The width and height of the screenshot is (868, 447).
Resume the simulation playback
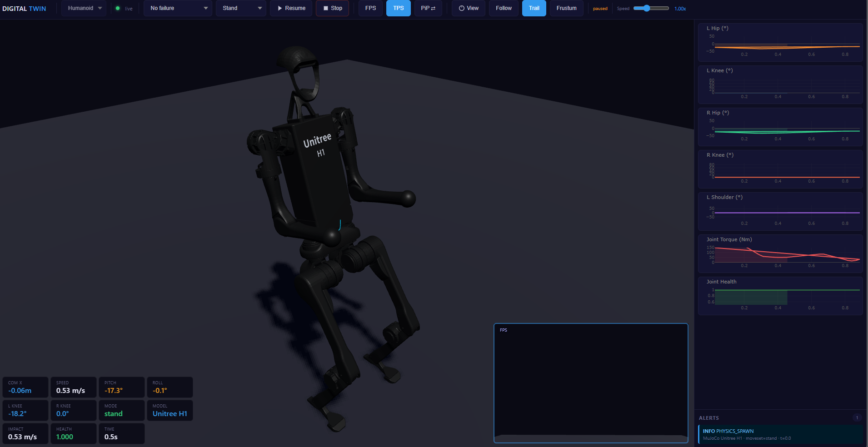click(x=291, y=8)
